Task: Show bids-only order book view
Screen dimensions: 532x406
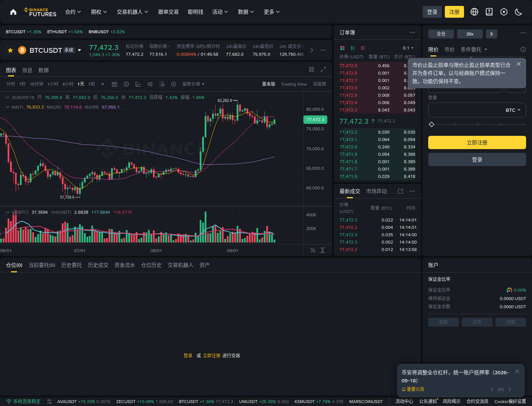Action: (x=353, y=48)
